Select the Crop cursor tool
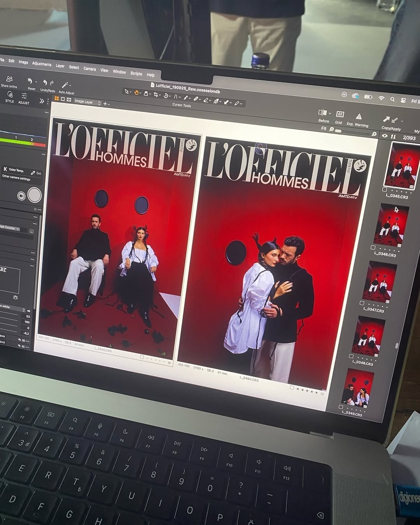The width and height of the screenshot is (420, 525). click(x=156, y=94)
